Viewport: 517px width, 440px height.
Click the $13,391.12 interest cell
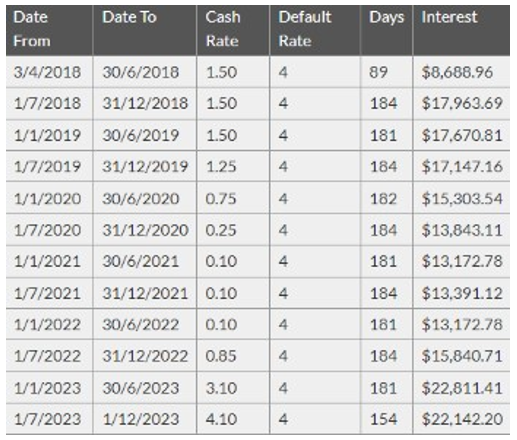click(x=461, y=293)
